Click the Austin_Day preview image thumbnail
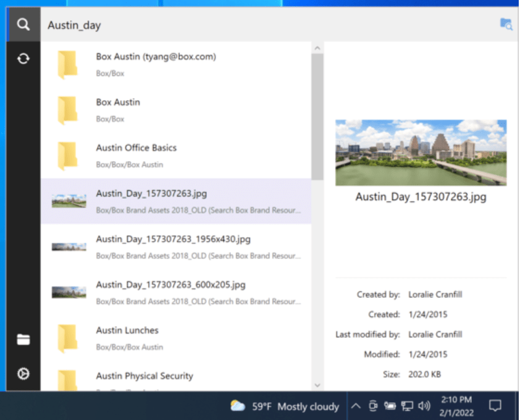520x420 pixels. pos(421,153)
